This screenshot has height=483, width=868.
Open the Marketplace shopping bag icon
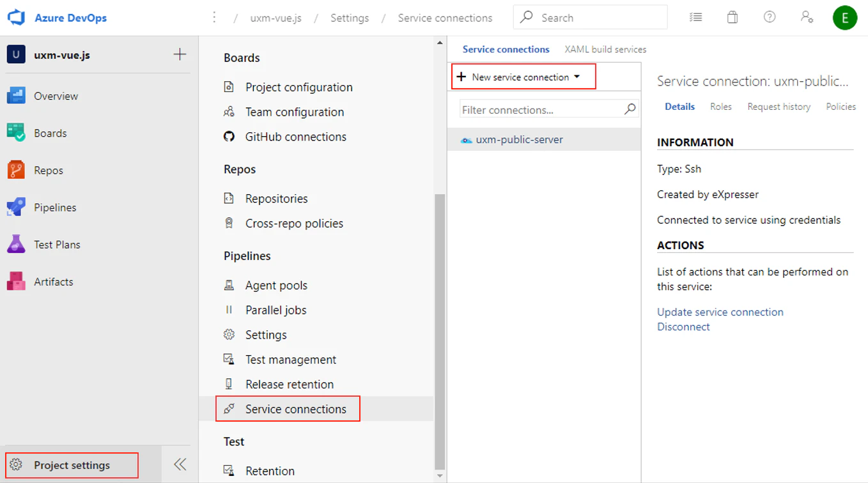click(732, 18)
